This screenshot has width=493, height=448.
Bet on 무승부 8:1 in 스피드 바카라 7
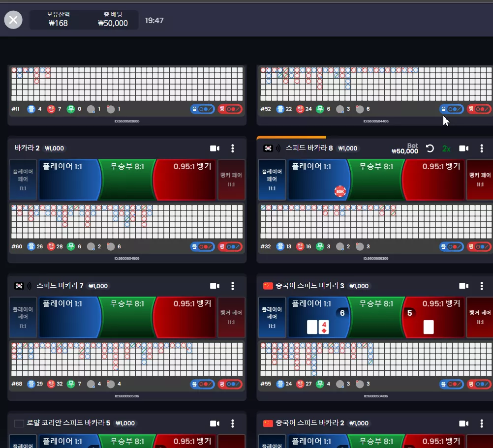point(127,317)
